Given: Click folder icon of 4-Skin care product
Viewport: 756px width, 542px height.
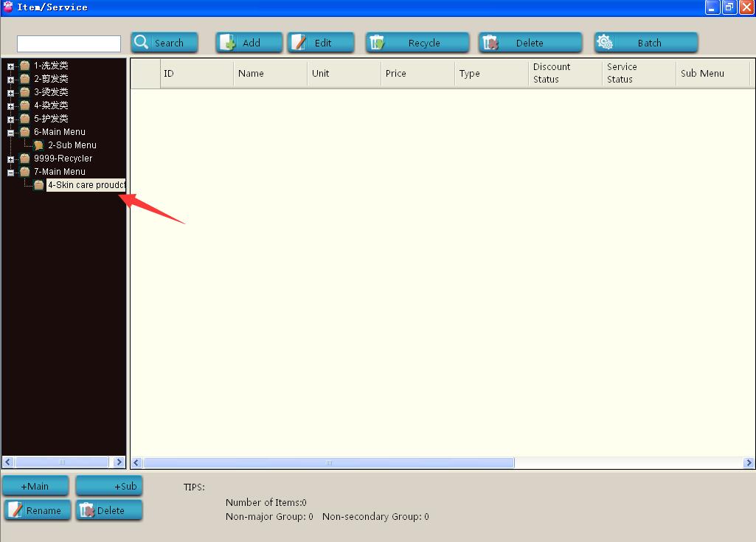Looking at the screenshot, I should 39,184.
